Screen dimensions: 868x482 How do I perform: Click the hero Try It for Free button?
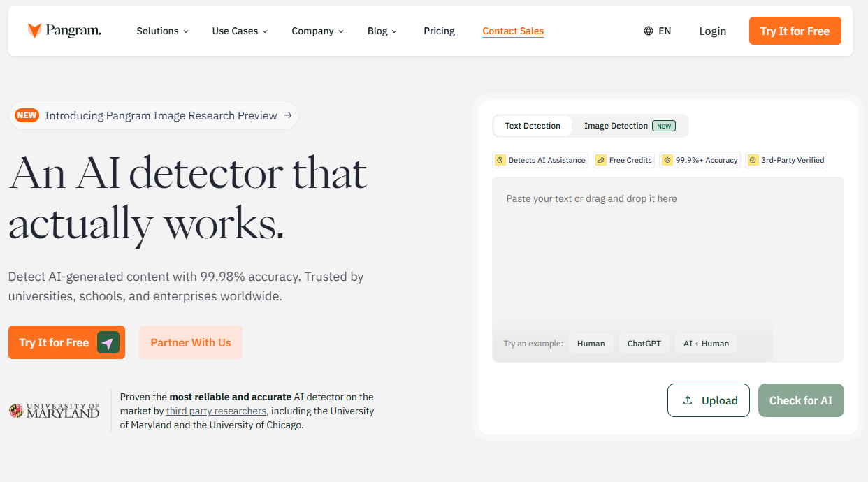coord(66,342)
